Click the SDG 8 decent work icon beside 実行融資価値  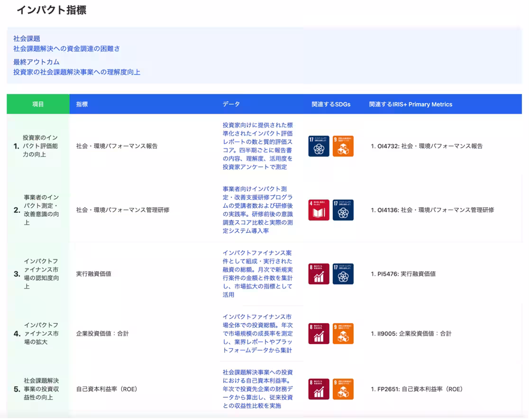point(319,274)
